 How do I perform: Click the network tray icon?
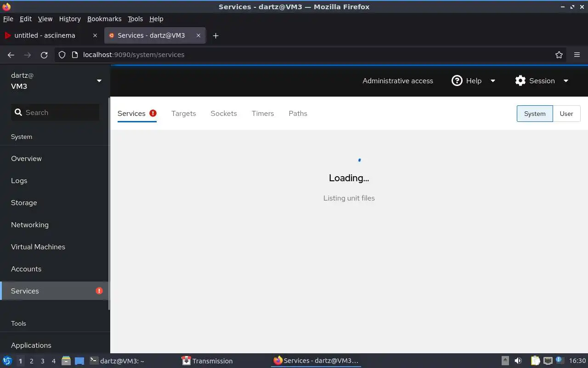548,361
